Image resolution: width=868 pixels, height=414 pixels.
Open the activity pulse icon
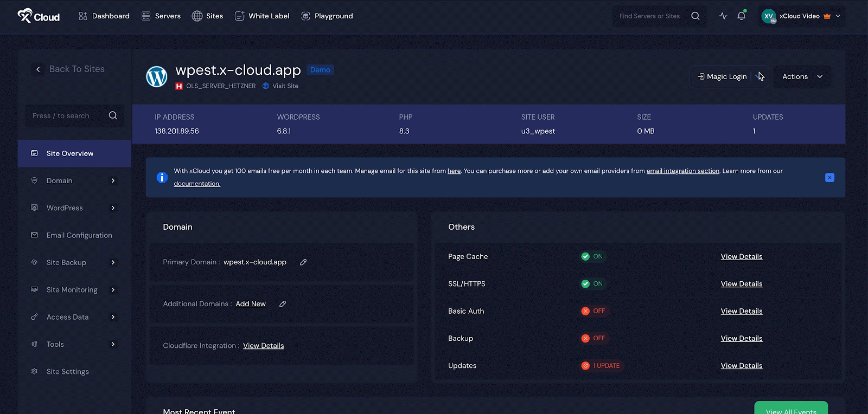[x=723, y=16]
